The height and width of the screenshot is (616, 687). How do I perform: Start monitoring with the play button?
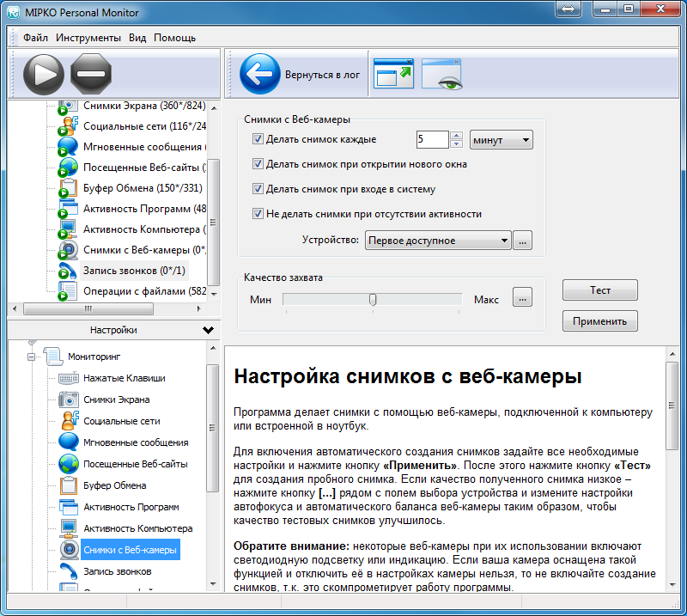(x=44, y=74)
